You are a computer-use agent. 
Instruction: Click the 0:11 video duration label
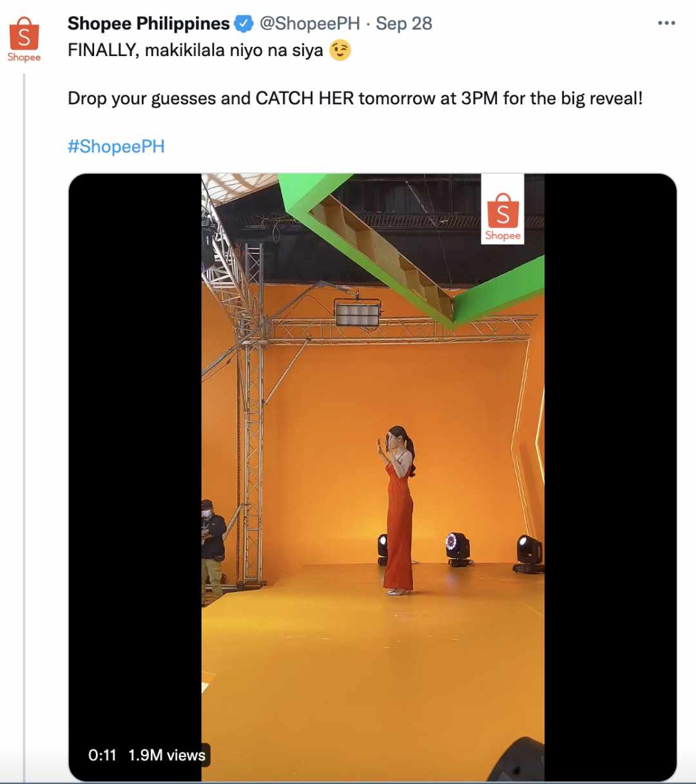click(102, 755)
